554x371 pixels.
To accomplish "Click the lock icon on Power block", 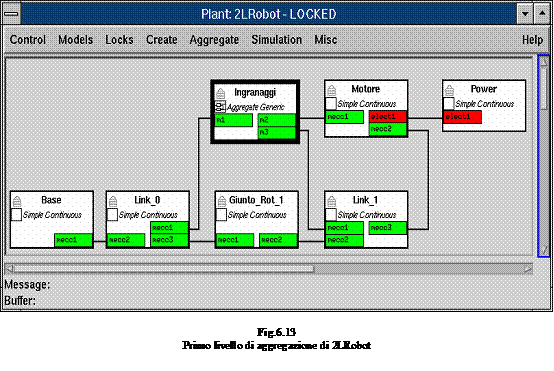I will 449,90.
